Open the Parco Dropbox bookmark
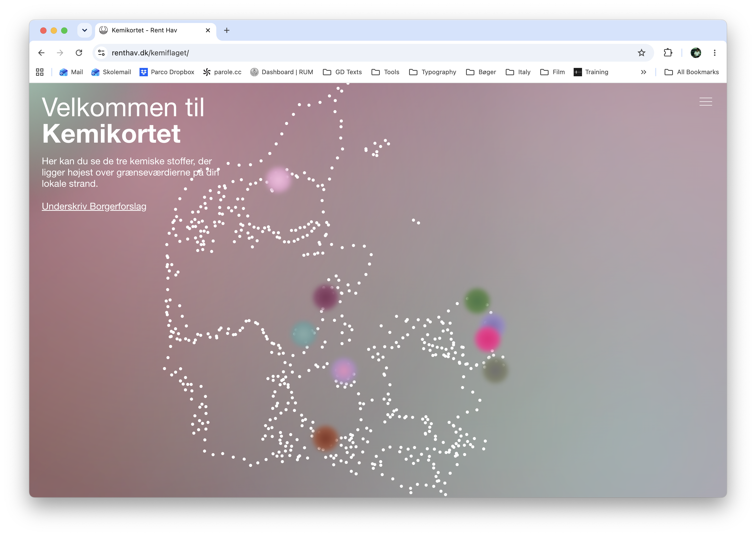 tap(167, 72)
